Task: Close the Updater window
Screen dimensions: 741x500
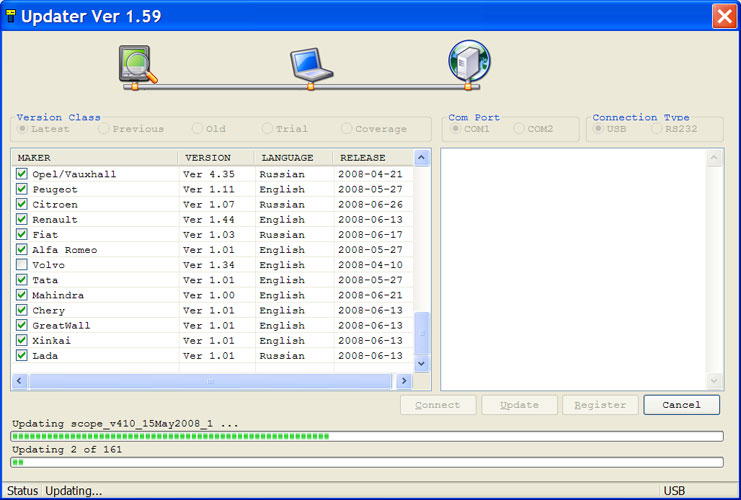Action: click(724, 16)
